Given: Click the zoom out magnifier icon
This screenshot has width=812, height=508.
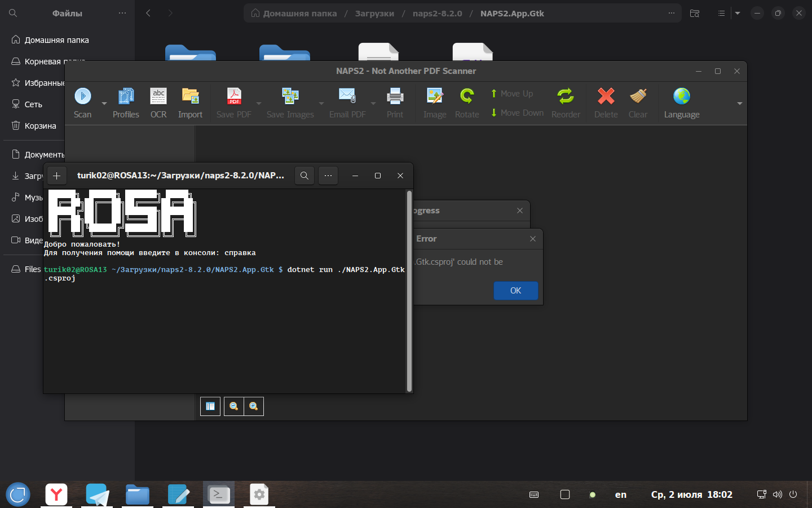Looking at the screenshot, I should pos(233,406).
